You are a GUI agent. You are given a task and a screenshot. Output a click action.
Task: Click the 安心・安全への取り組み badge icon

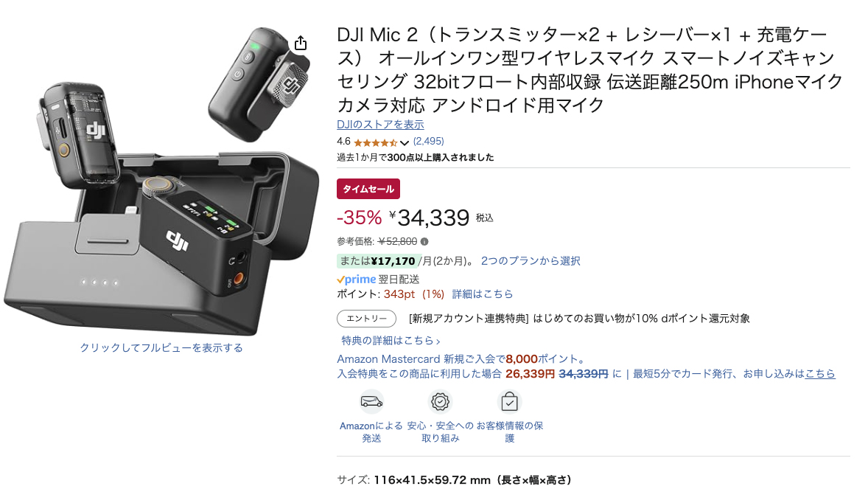440,401
